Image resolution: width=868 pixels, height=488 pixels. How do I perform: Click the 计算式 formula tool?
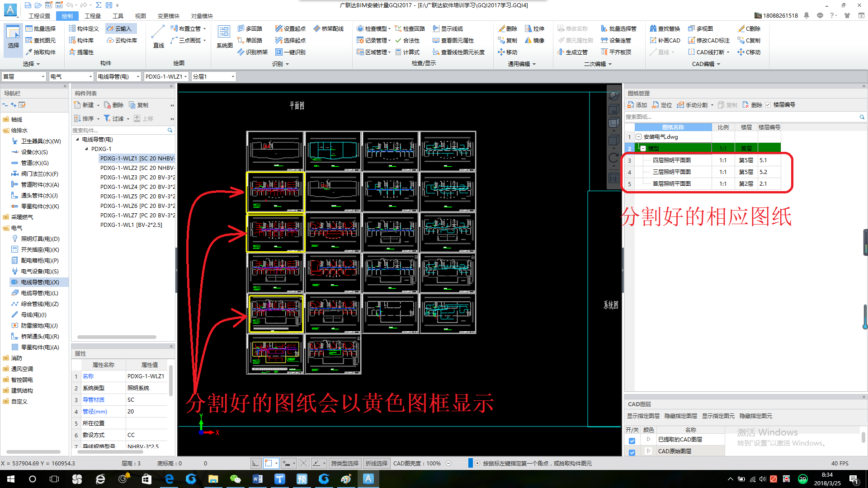[407, 52]
